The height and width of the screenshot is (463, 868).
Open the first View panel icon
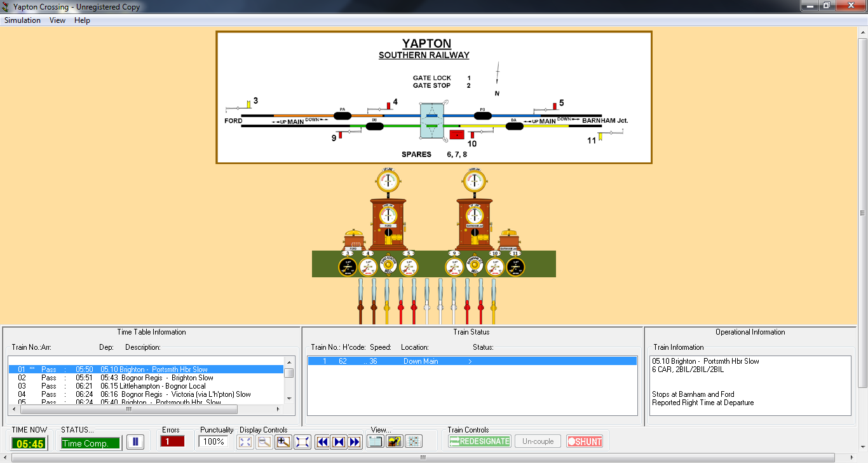(375, 442)
